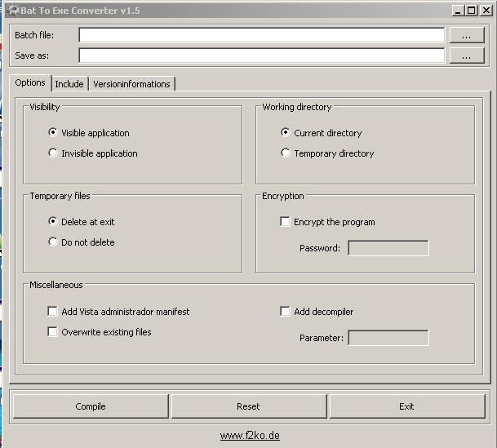Screen dimensions: 497x448
Task: Click the Exit button
Action: [x=407, y=406]
